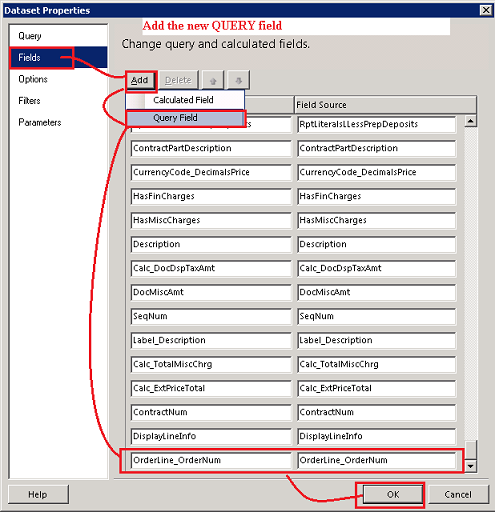Edit the Description field source box
Viewport: 495px width, 512px height.
click(x=377, y=244)
